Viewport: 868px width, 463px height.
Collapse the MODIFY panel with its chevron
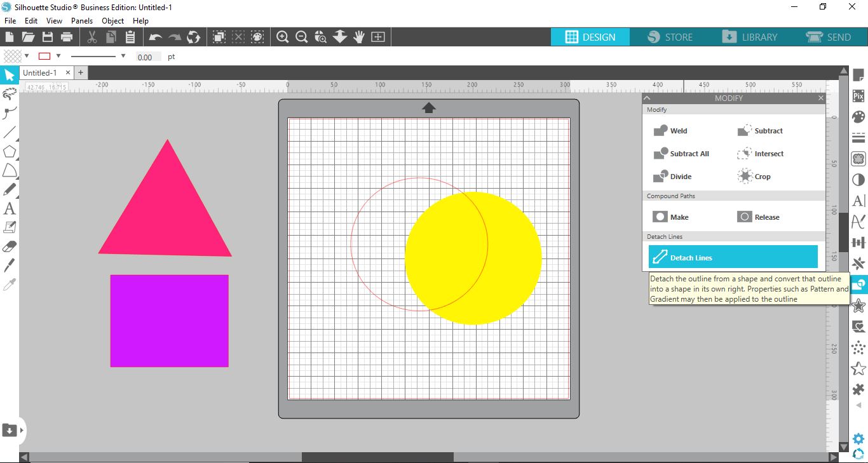tap(647, 98)
